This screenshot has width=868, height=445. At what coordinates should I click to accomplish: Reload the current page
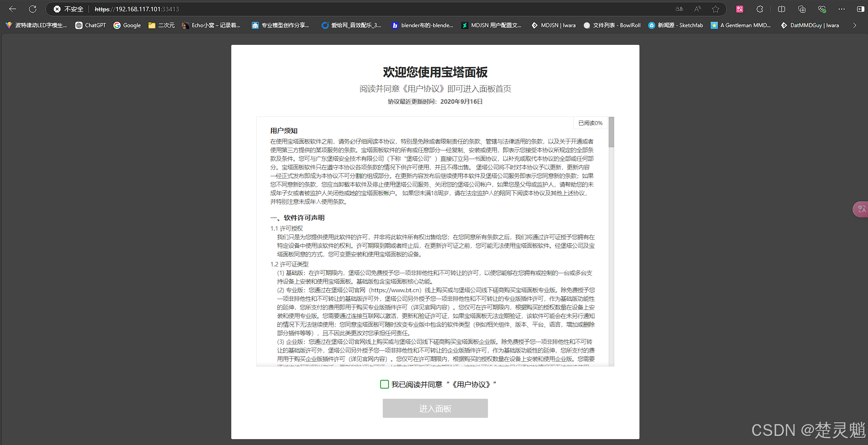33,9
